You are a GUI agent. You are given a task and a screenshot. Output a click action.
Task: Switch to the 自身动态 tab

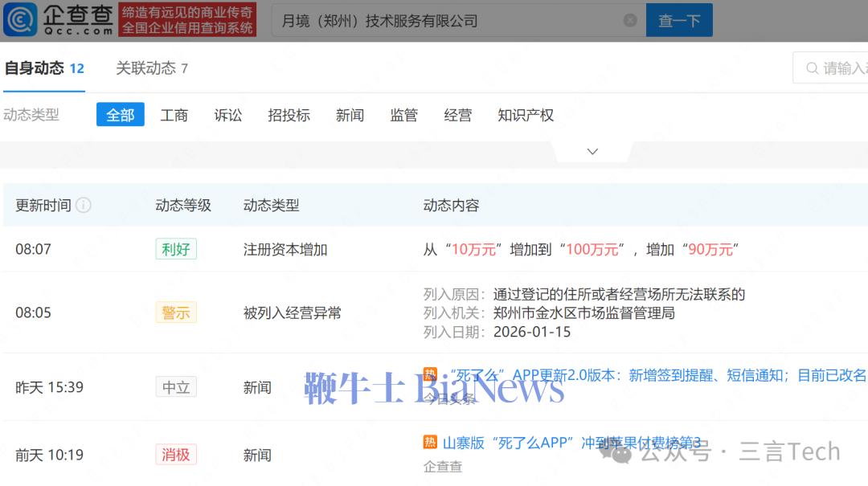click(38, 68)
